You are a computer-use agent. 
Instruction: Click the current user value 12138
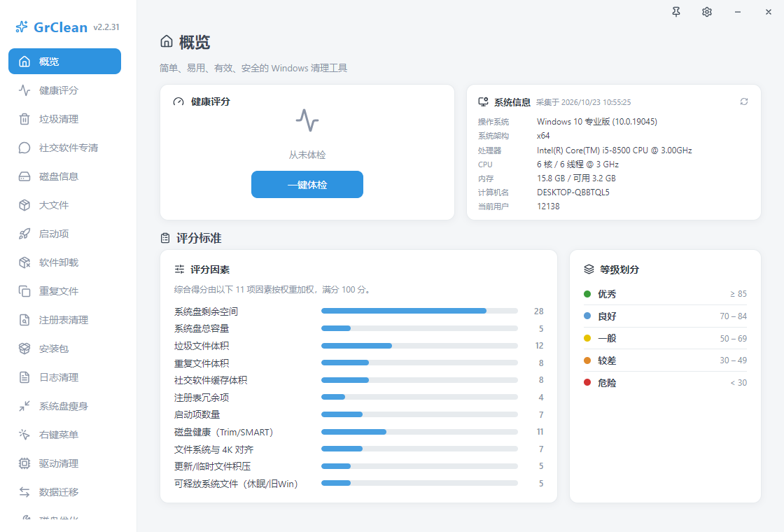click(x=549, y=206)
